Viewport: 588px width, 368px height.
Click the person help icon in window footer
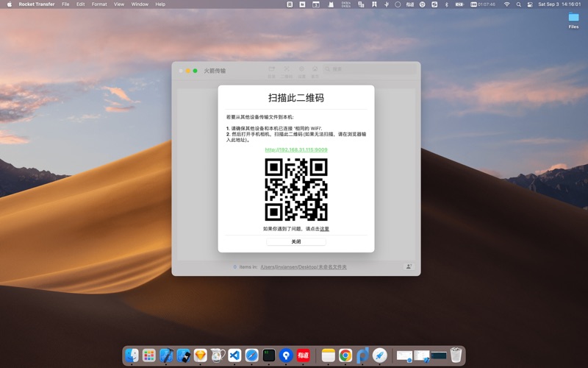409,266
